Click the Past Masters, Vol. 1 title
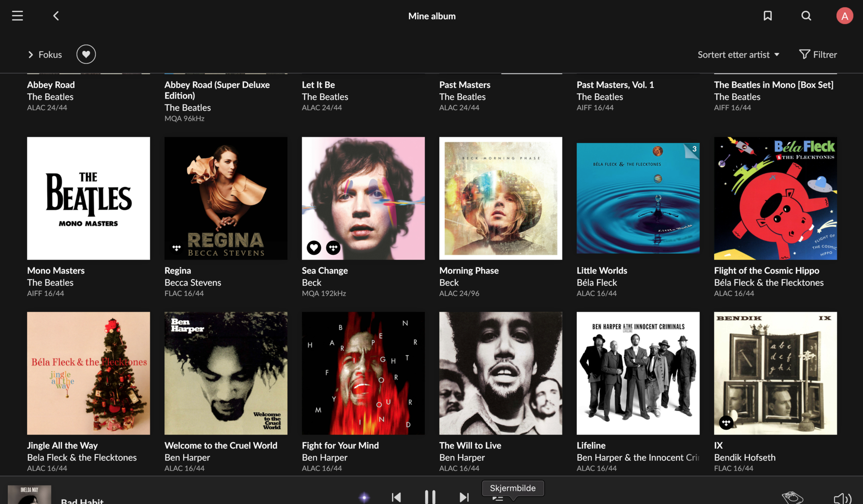The height and width of the screenshot is (504, 863). [x=615, y=85]
